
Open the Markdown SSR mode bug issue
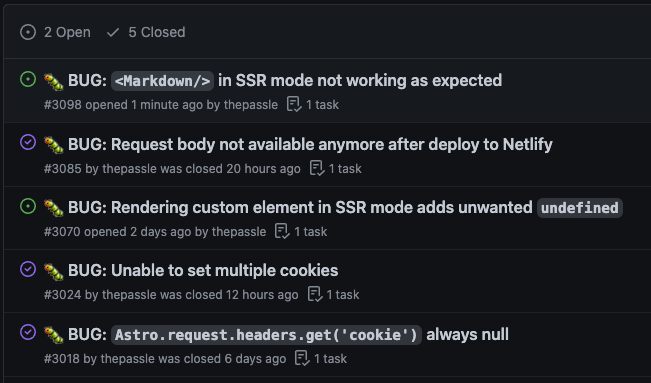click(x=285, y=81)
